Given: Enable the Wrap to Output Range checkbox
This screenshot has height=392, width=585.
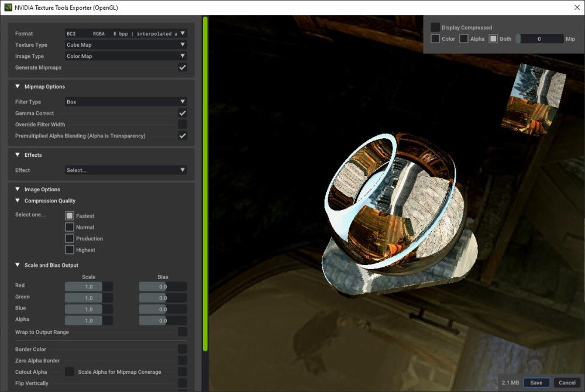Looking at the screenshot, I should click(x=183, y=332).
